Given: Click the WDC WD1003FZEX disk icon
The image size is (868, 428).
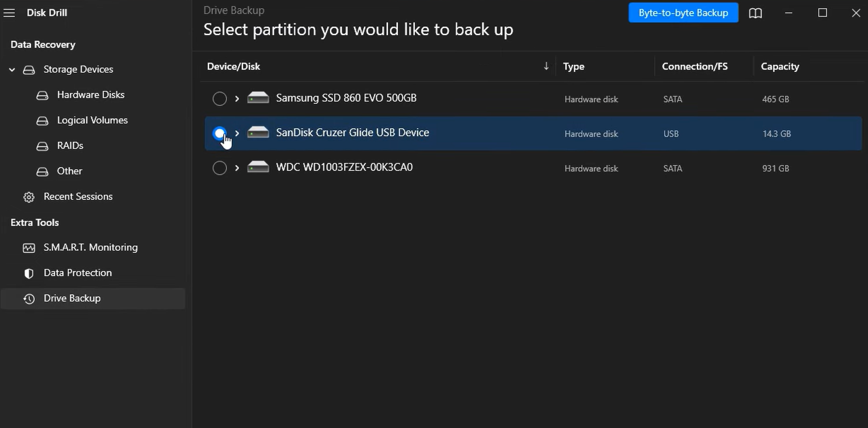Looking at the screenshot, I should [x=258, y=167].
